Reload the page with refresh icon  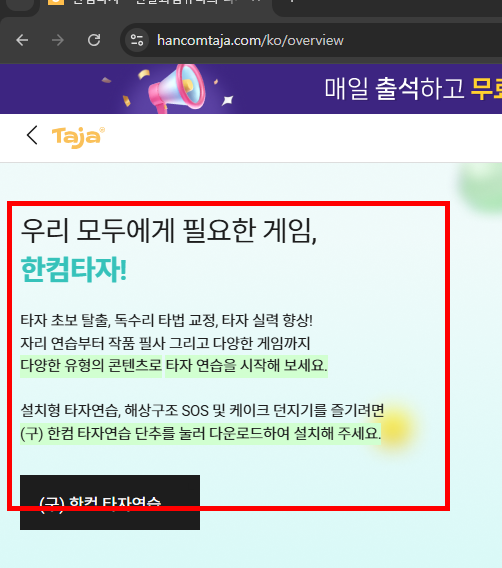[x=94, y=40]
